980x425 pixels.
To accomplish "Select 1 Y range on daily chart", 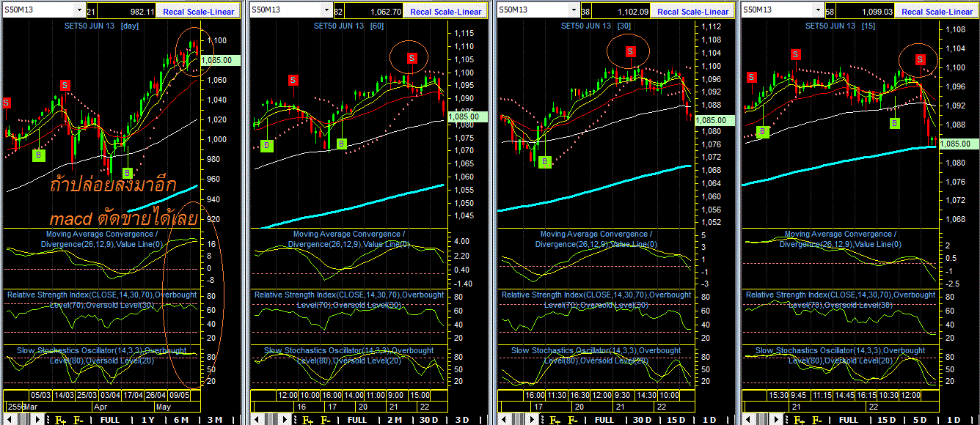I will (x=148, y=420).
